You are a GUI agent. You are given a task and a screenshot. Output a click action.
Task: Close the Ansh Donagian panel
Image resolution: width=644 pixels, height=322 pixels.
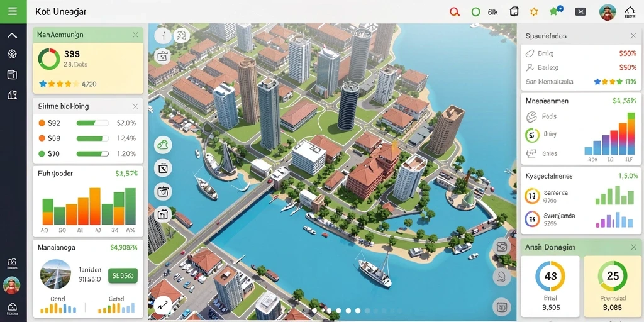[x=633, y=247]
